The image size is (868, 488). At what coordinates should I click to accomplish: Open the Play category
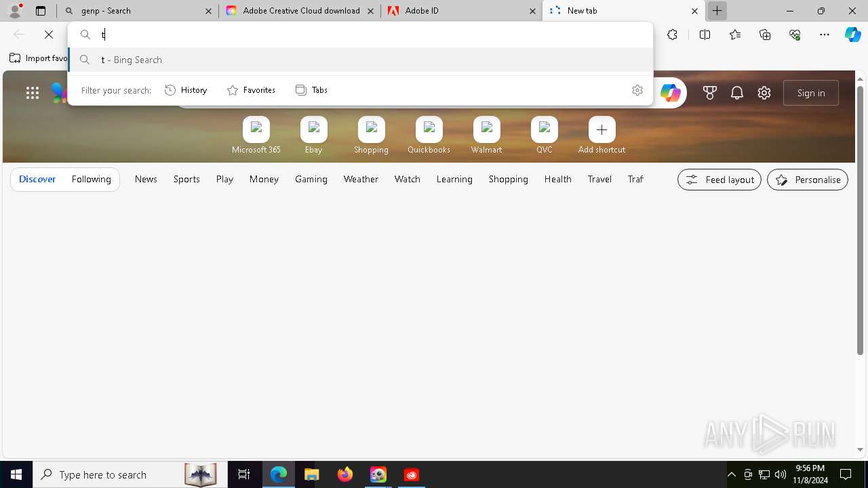click(224, 179)
